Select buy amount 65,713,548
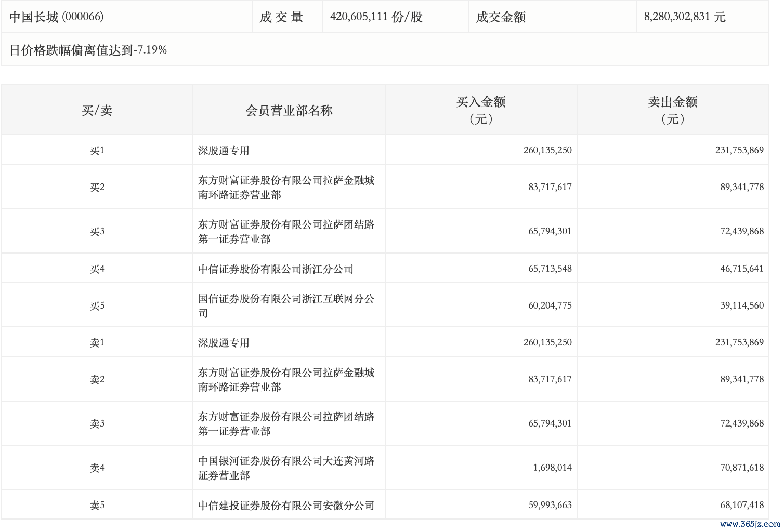Image resolution: width=784 pixels, height=532 pixels. click(550, 269)
